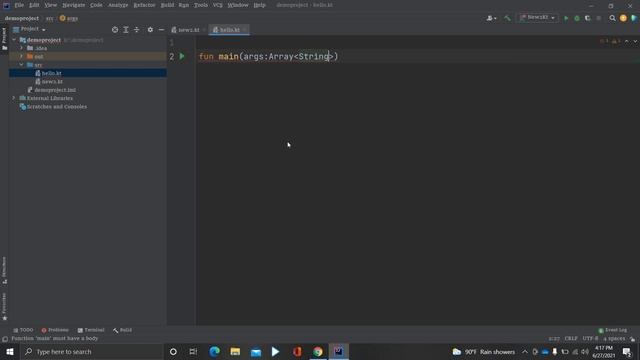The width and height of the screenshot is (640, 360).
Task: Open the TODO tool window
Action: click(x=23, y=330)
